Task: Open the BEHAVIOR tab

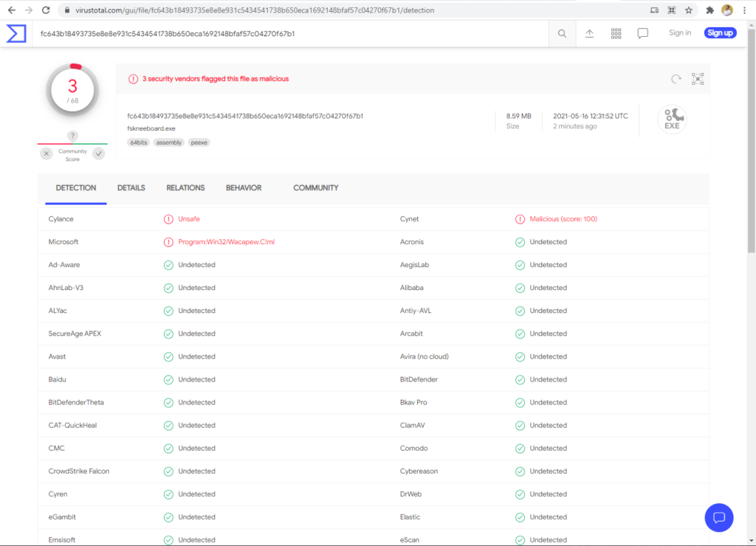Action: (x=244, y=188)
